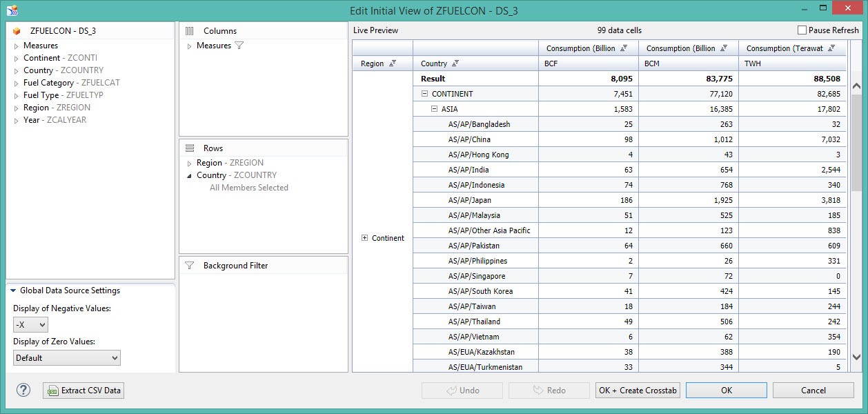Click Extract CSV Data button

83,391
